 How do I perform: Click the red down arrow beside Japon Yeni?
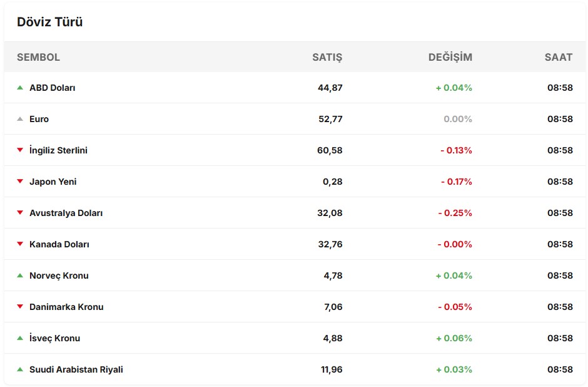click(x=20, y=182)
